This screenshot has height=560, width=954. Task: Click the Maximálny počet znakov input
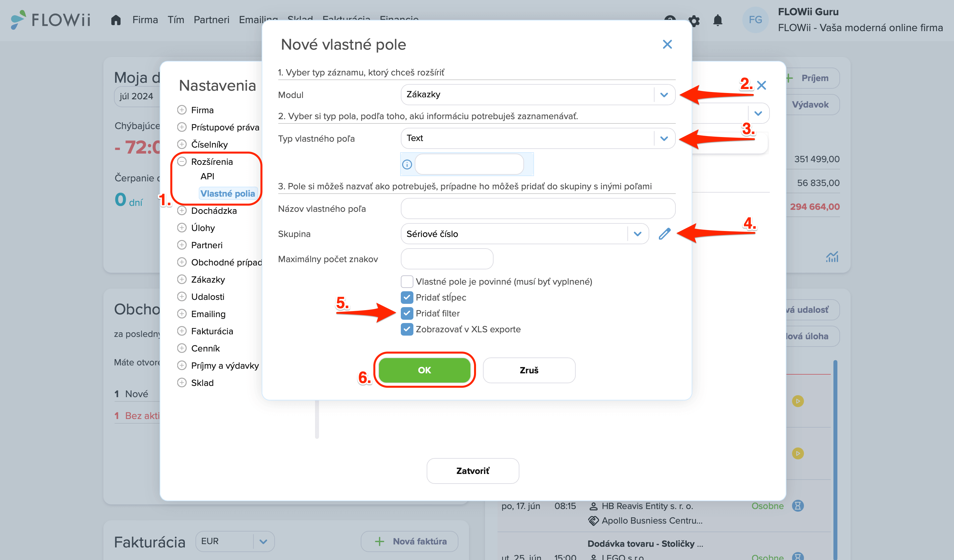(x=447, y=259)
